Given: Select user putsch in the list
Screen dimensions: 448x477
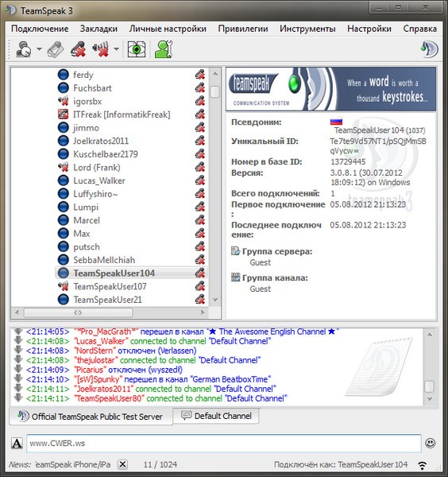Looking at the screenshot, I should click(x=87, y=247).
